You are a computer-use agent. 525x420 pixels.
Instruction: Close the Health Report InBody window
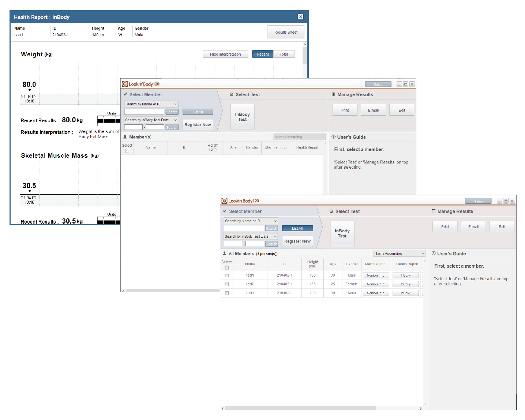300,17
